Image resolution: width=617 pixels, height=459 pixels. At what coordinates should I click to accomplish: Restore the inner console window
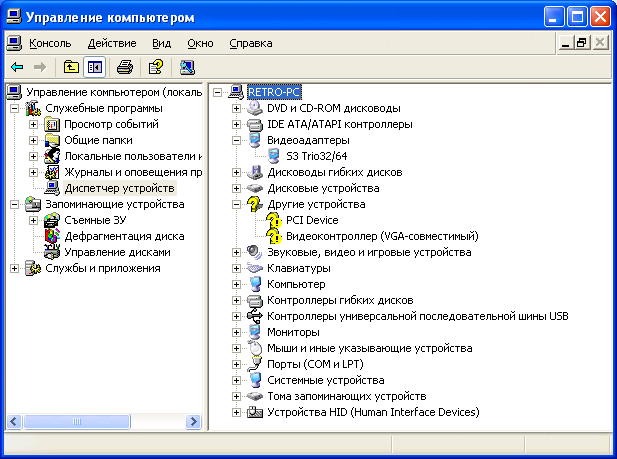pos(581,43)
